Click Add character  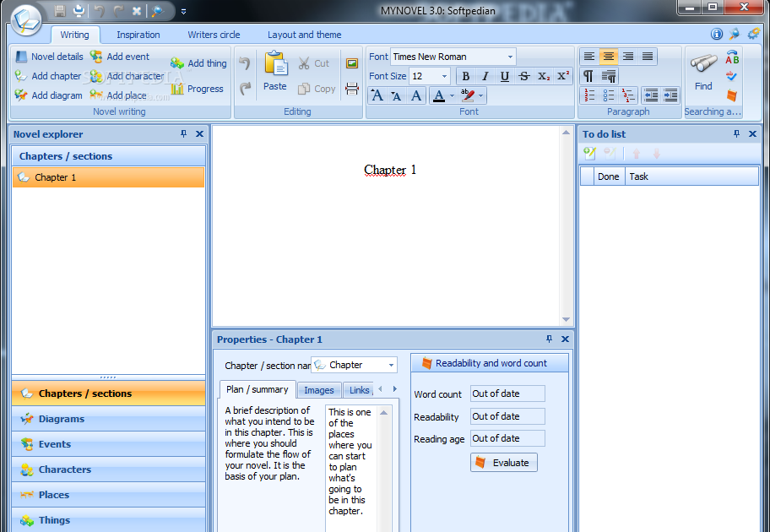tap(127, 76)
